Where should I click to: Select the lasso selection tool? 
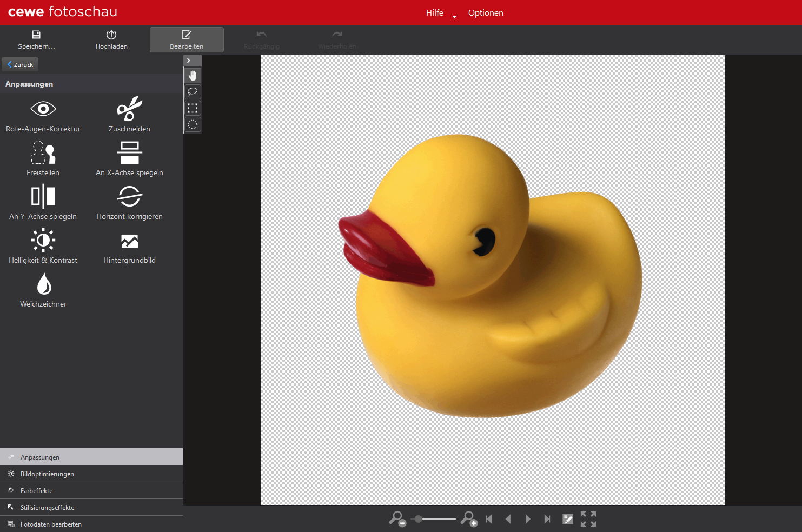[x=193, y=92]
